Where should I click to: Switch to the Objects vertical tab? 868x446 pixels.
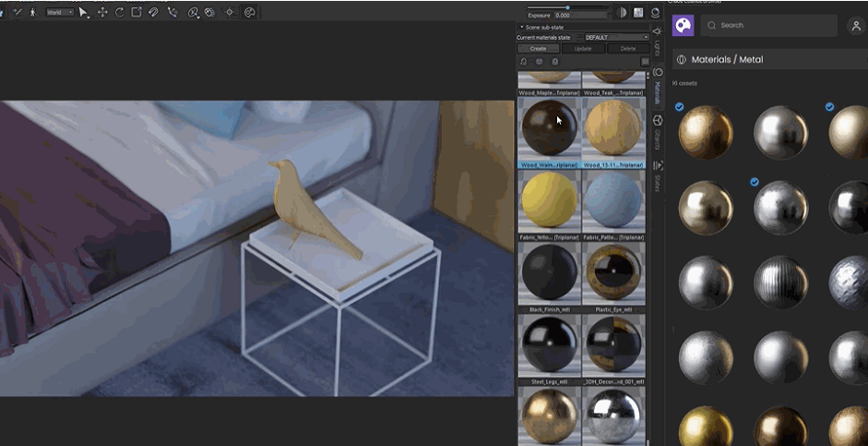(658, 132)
